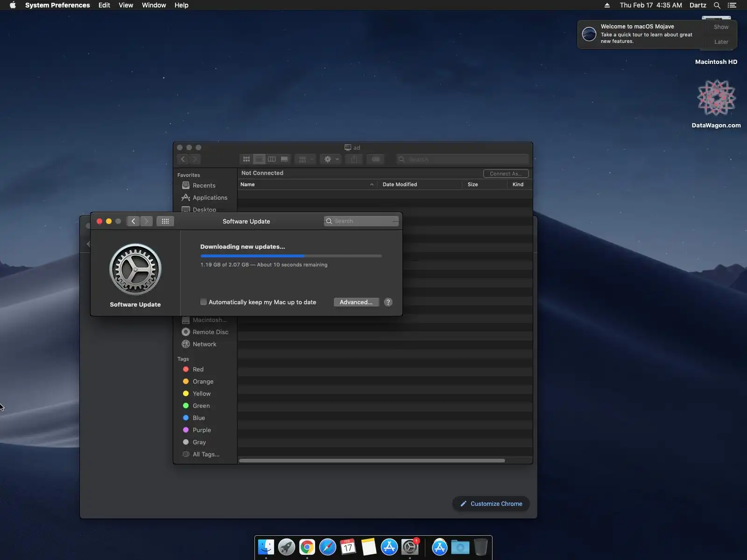Click the Finder horizontal scrollbar
Image resolution: width=747 pixels, height=560 pixels.
[x=372, y=461]
